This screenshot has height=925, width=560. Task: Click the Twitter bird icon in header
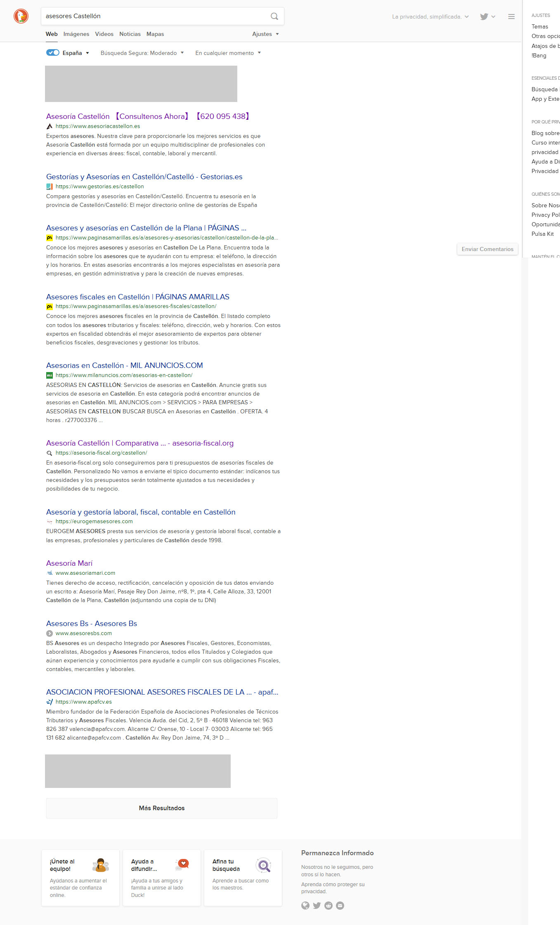click(484, 17)
